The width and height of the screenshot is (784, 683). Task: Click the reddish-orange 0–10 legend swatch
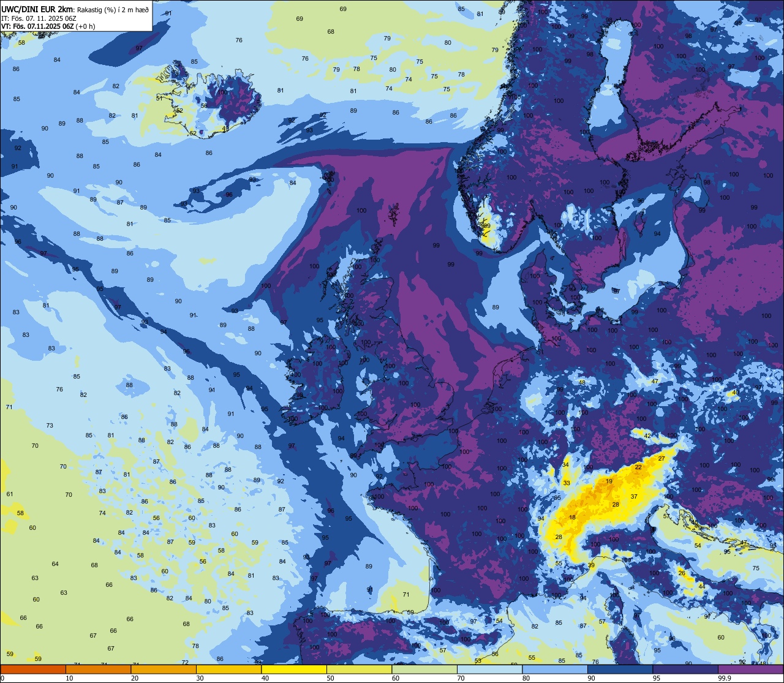[x=33, y=670]
